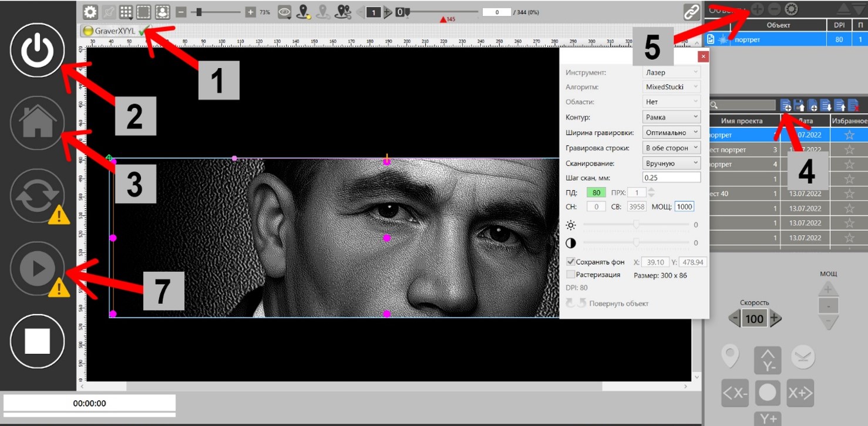Open the Контур dropdown
The image size is (868, 426).
coord(671,117)
